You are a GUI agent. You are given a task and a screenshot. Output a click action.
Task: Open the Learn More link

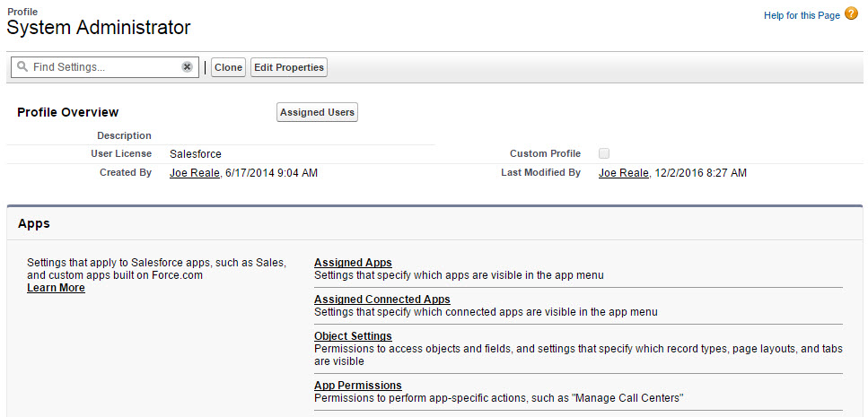[x=56, y=288]
